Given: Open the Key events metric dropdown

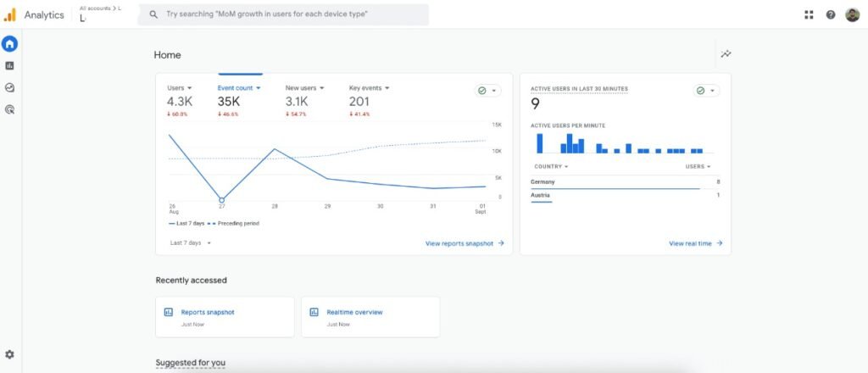Looking at the screenshot, I should click(369, 88).
